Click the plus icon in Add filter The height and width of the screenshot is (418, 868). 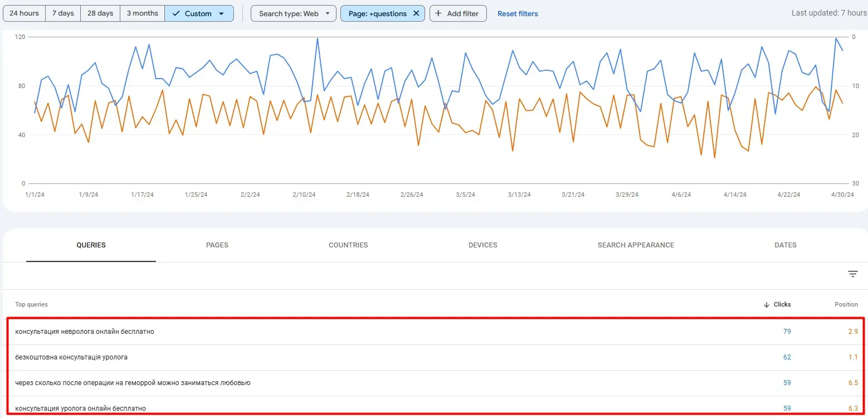(x=439, y=13)
